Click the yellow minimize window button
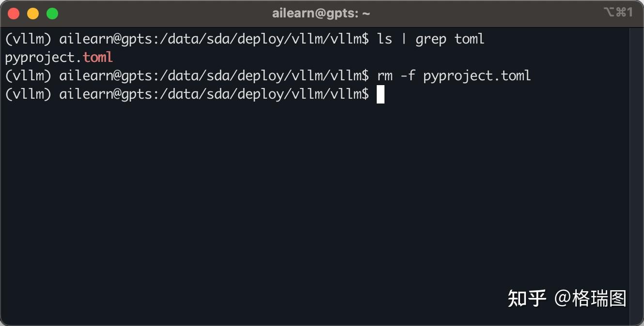Image resolution: width=644 pixels, height=326 pixels. (x=33, y=14)
